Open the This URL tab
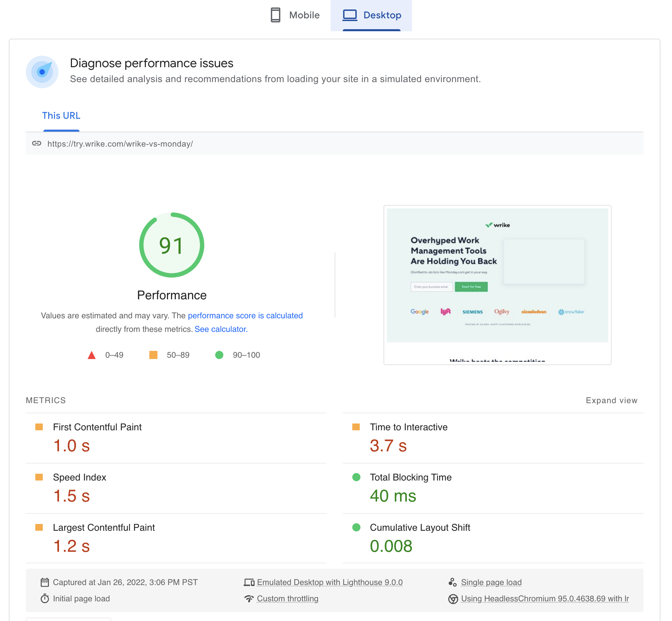The image size is (672, 621). click(61, 116)
